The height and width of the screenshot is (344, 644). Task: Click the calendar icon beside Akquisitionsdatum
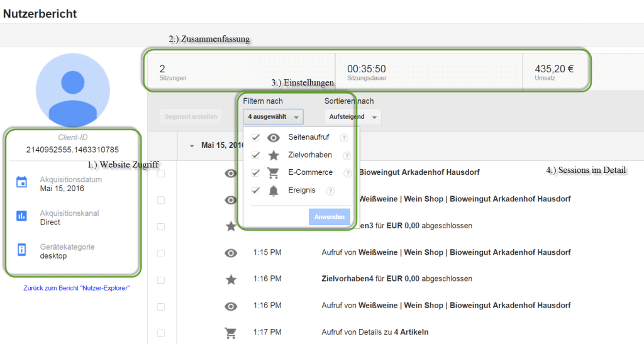click(21, 182)
